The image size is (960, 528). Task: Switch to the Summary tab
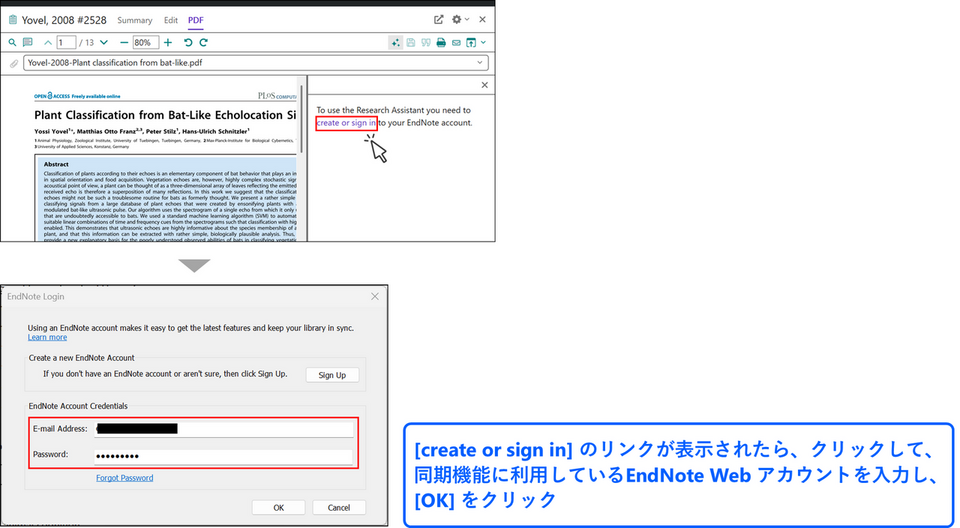tap(135, 20)
